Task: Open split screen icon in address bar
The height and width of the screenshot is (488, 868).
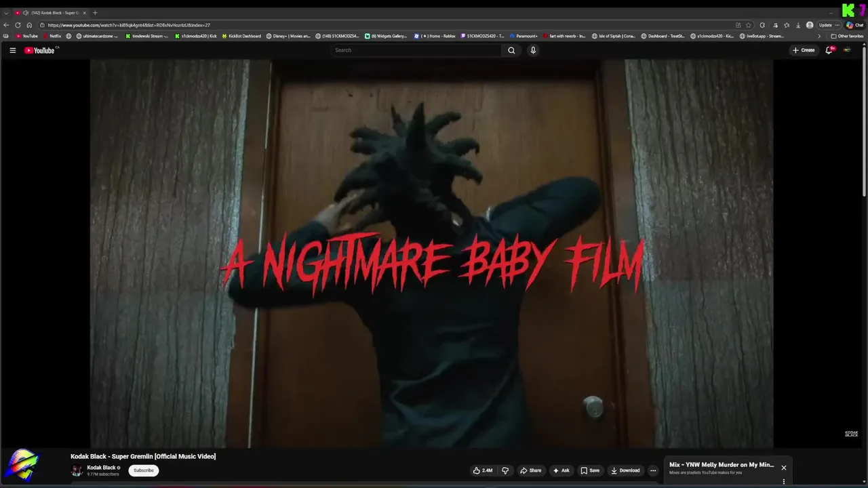Action: tap(738, 25)
